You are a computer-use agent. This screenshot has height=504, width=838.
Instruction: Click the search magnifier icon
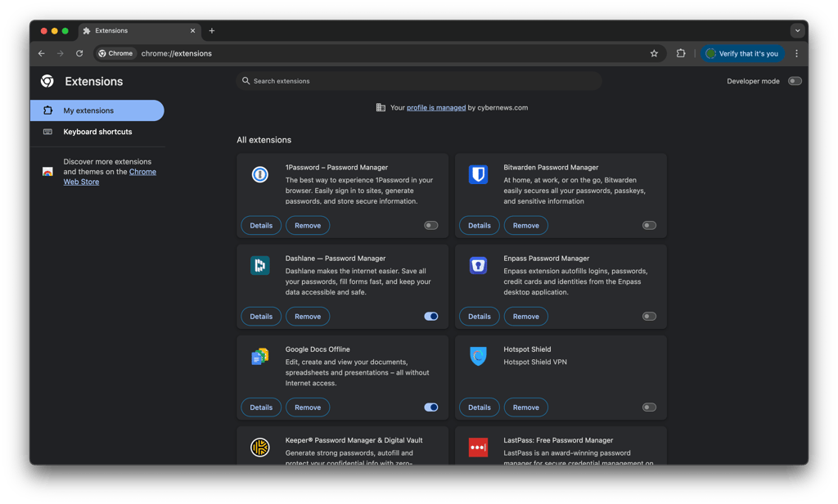coord(246,81)
